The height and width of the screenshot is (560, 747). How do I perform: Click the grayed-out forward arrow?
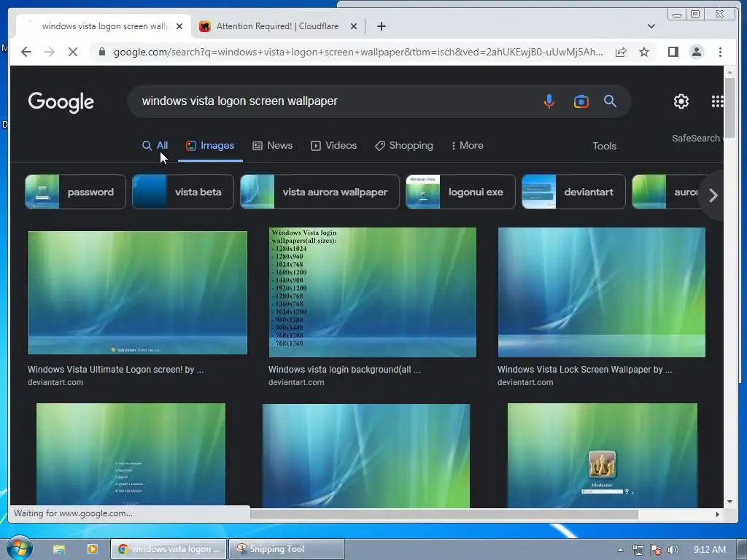pos(50,52)
